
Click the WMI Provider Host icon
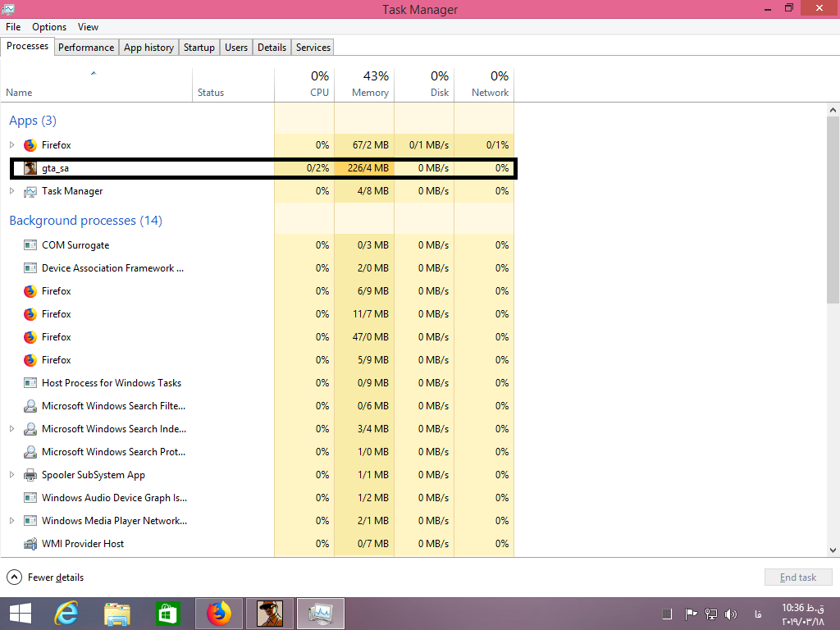(30, 544)
